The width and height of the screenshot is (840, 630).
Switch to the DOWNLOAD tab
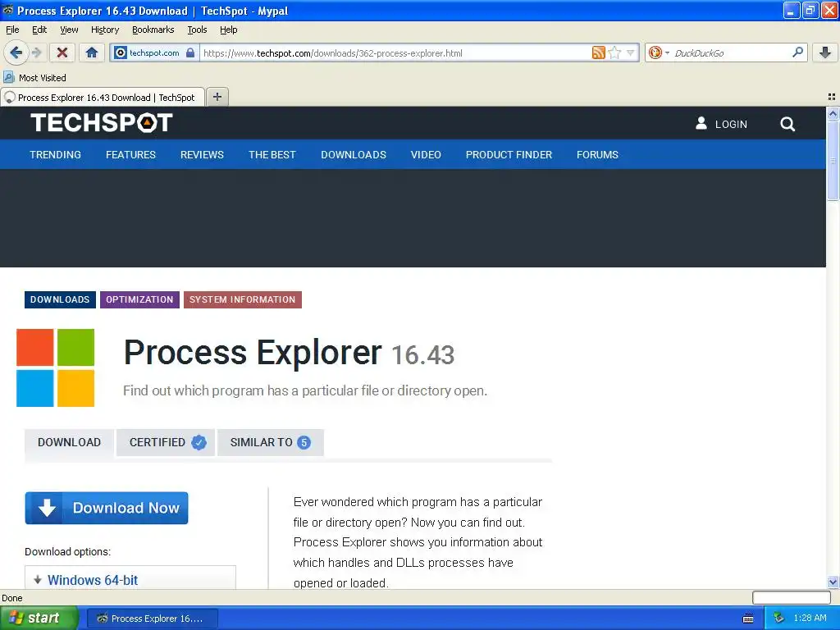point(69,442)
